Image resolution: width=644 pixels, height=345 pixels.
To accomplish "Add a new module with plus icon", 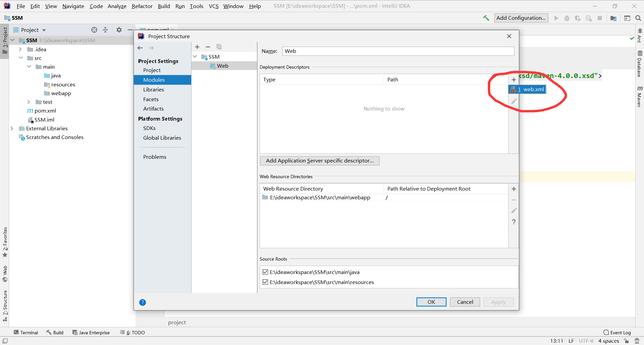I will 197,47.
